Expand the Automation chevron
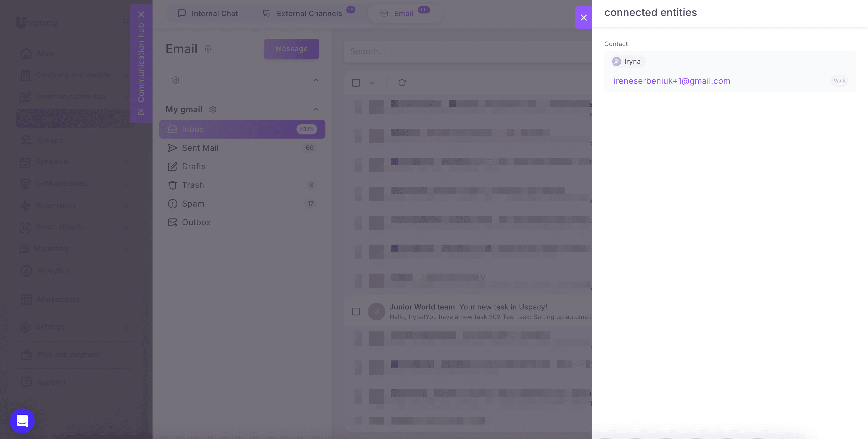Viewport: 868px width, 439px height. click(126, 206)
